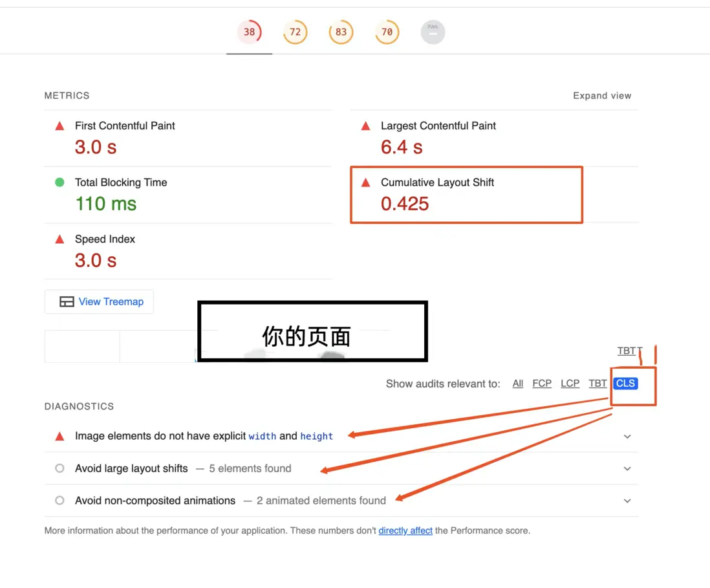The height and width of the screenshot is (588, 710).
Task: Click the Total Blocking Time metric label
Action: click(121, 182)
